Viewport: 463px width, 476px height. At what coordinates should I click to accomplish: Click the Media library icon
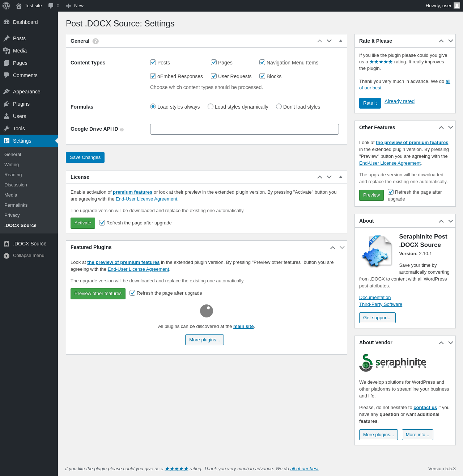click(7, 51)
